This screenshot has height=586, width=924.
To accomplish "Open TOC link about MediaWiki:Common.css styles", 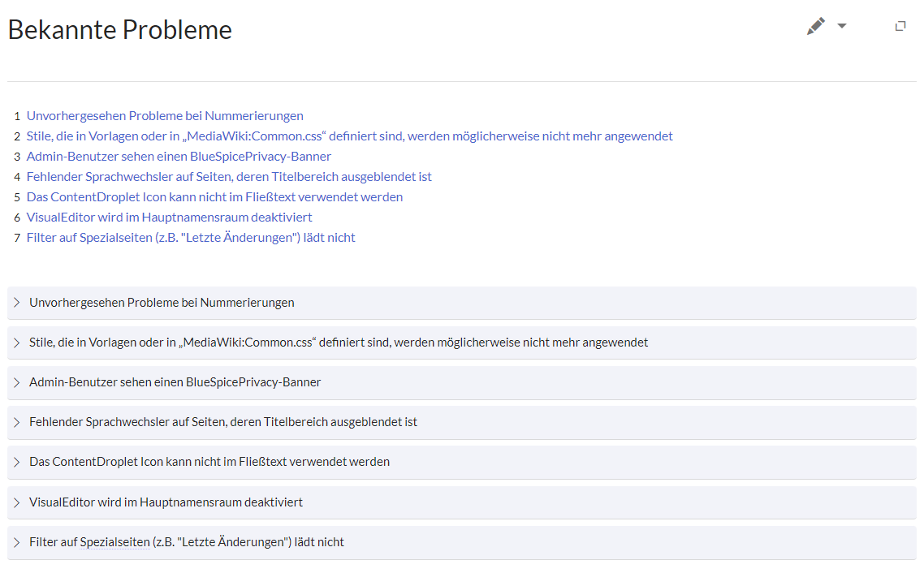I will click(349, 136).
